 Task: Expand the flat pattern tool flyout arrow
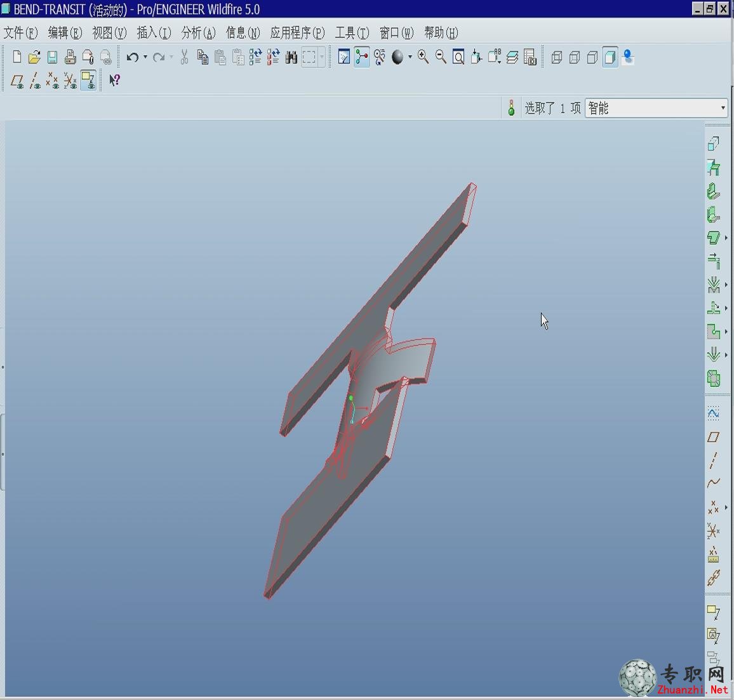(x=726, y=308)
